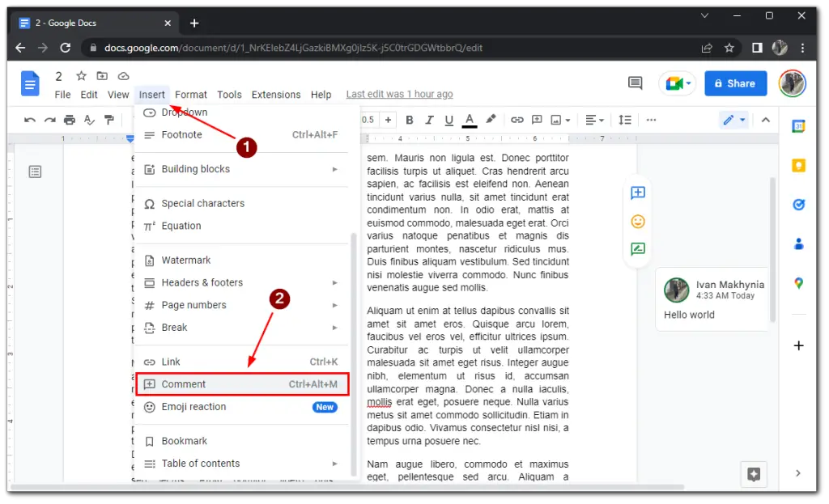Viewport: 829px width, 504px height.
Task: Toggle bold formatting
Action: (409, 120)
